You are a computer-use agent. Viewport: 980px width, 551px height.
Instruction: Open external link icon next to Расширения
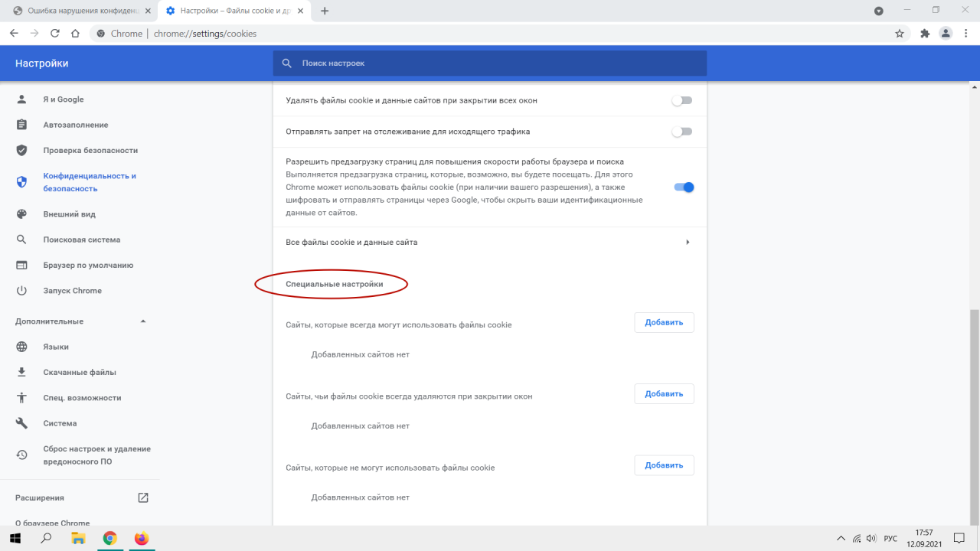click(x=143, y=497)
